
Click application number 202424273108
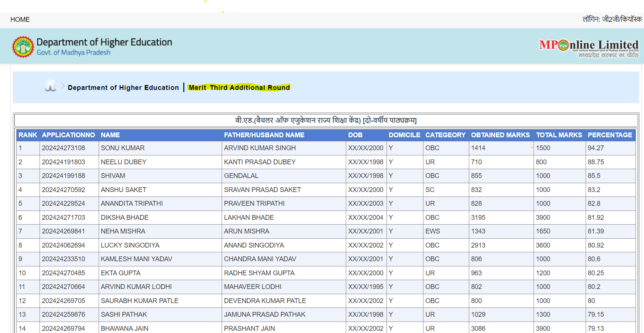point(64,148)
